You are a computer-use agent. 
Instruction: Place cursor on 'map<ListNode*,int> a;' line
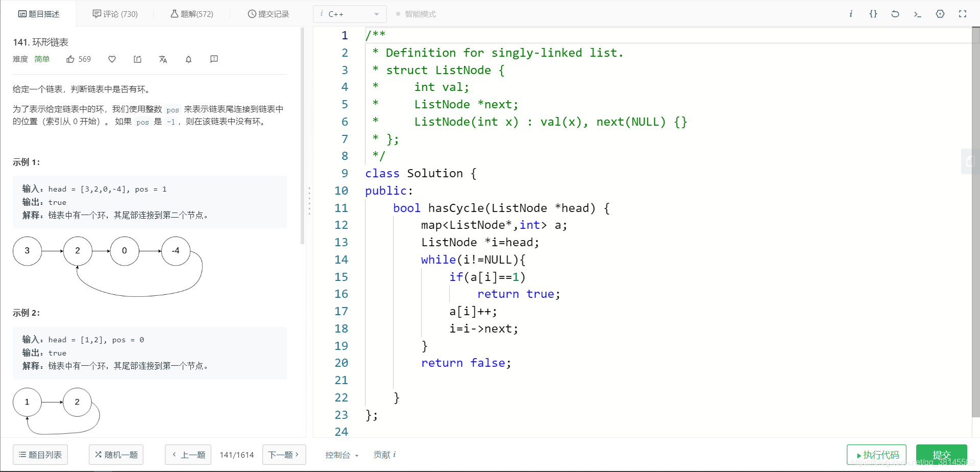(x=494, y=225)
